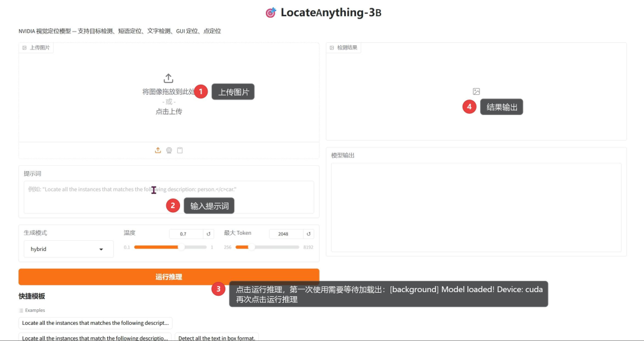Screen dimensions: 644x341
Task: Click the upload arrow icon in the drop zone
Action: [168, 78]
